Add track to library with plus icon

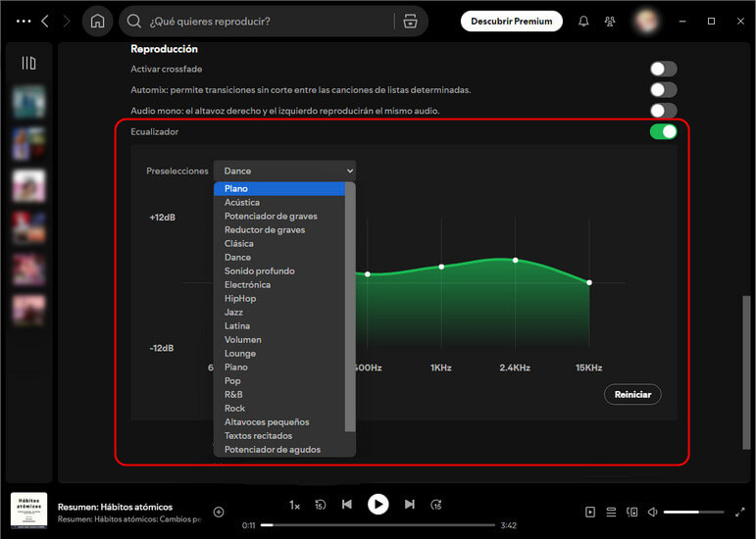pyautogui.click(x=219, y=512)
